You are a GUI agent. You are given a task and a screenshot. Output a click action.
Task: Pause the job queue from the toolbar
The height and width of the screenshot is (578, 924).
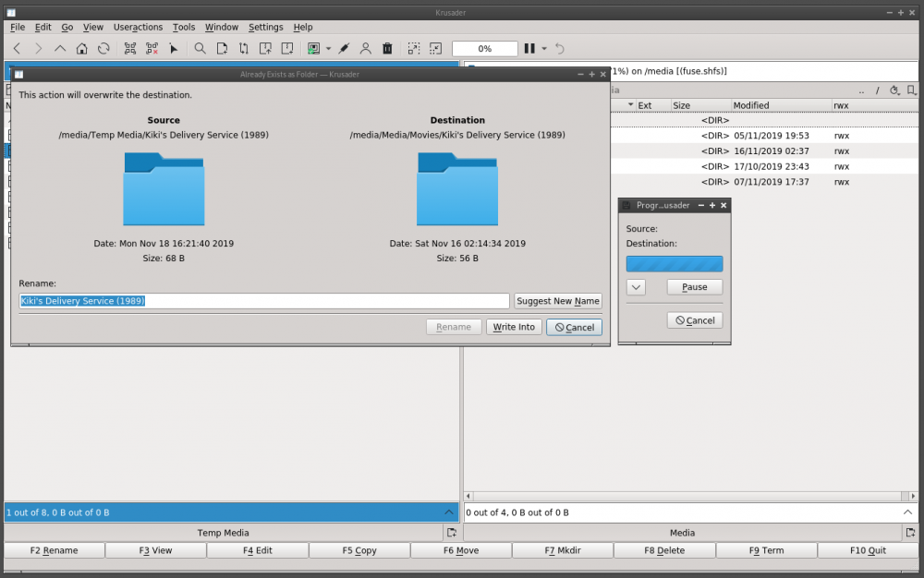coord(529,48)
